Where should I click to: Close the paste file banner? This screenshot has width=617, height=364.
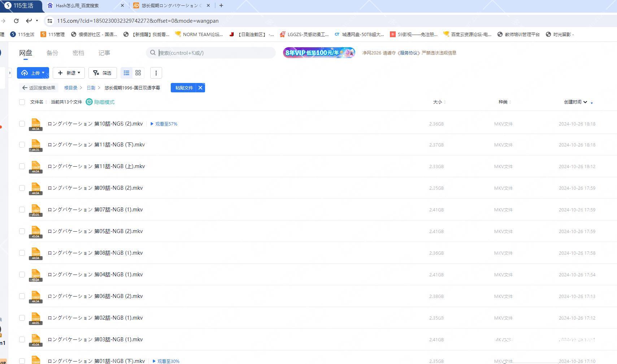(x=200, y=88)
